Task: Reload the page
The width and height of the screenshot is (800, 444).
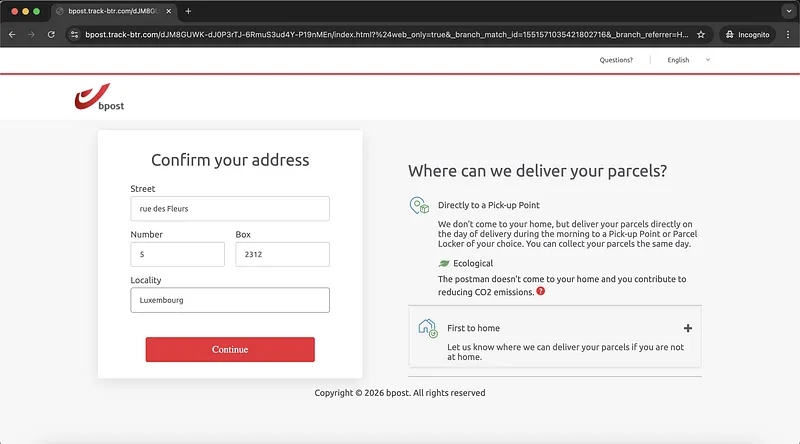Action: tap(51, 34)
